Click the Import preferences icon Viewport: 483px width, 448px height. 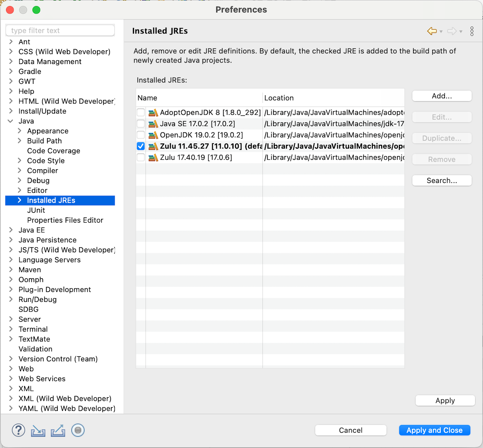click(x=38, y=431)
